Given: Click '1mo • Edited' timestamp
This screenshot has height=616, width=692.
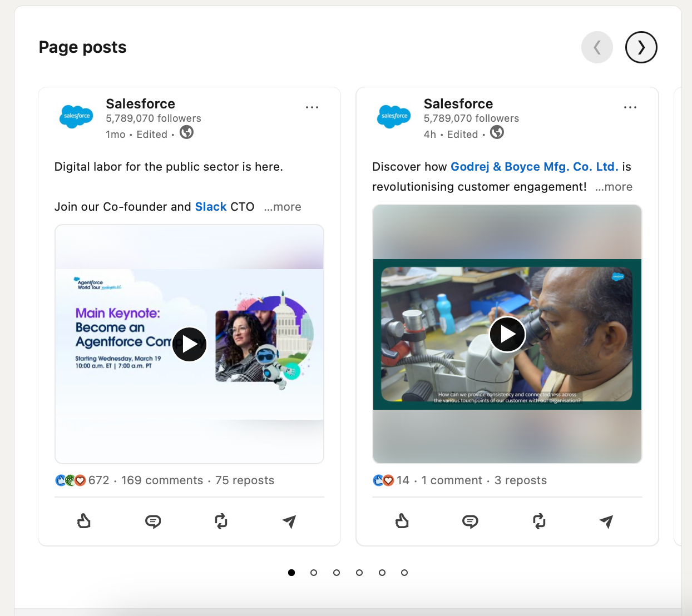Looking at the screenshot, I should tap(137, 135).
